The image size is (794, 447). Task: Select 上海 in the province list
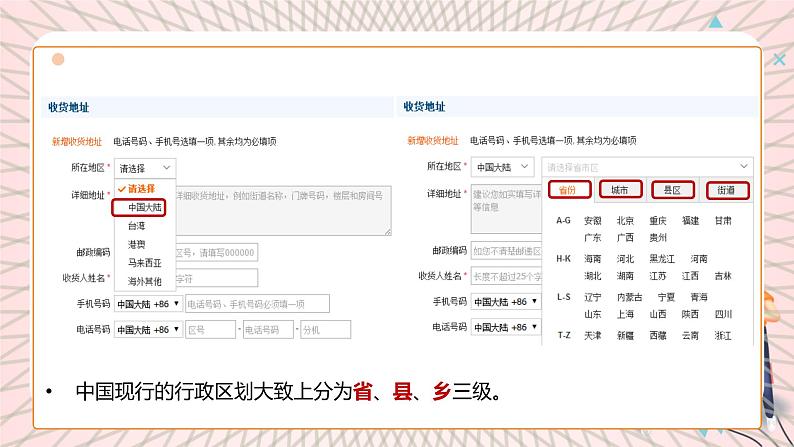pos(625,314)
